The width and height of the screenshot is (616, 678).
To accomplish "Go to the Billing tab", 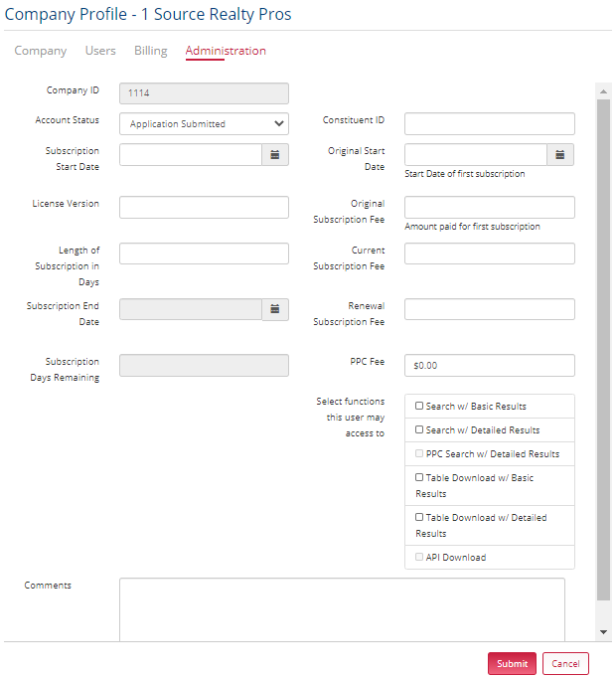I will coord(150,51).
